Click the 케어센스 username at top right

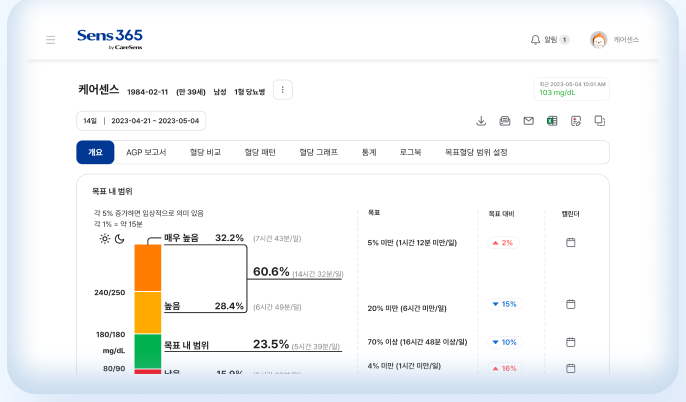tap(626, 40)
